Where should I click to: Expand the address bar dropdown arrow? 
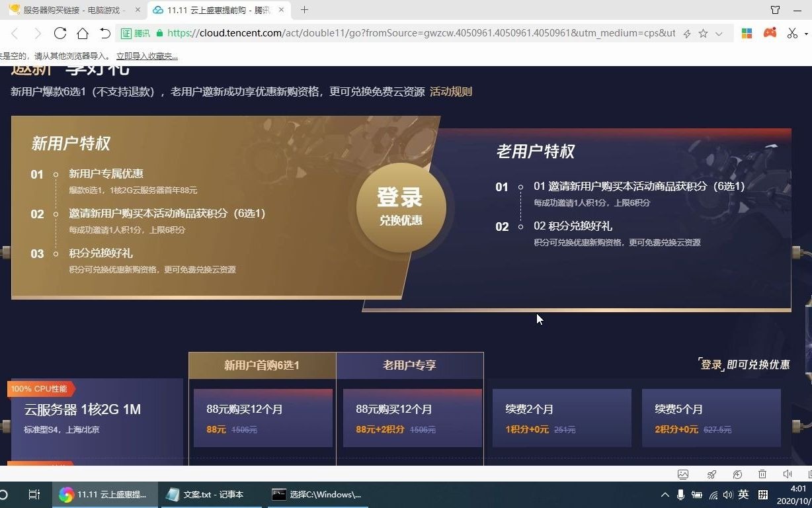(x=719, y=33)
